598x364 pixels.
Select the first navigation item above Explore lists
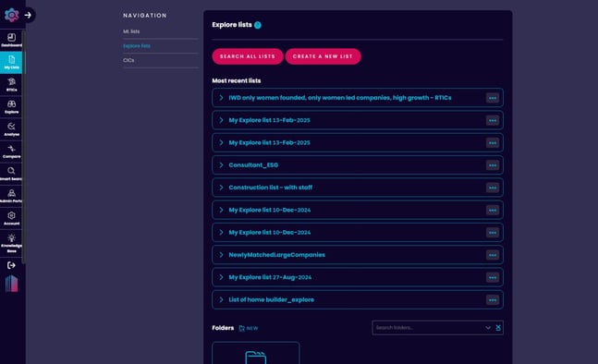click(x=131, y=31)
